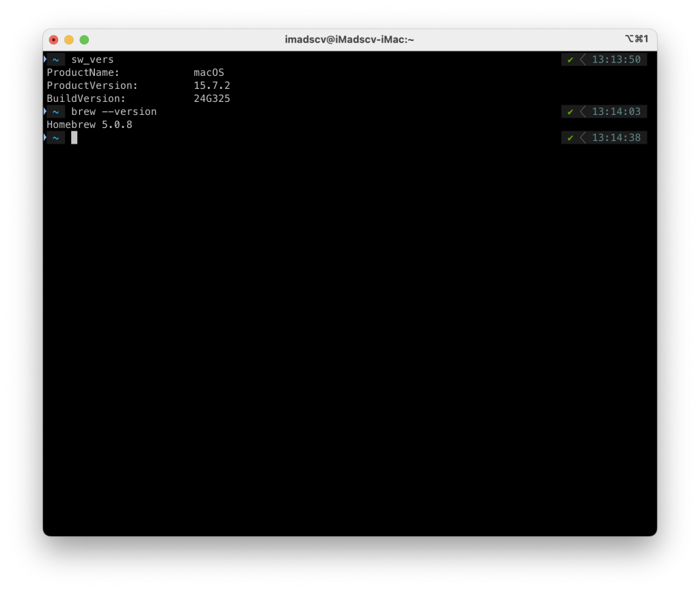This screenshot has height=593, width=700.
Task: Click the brew --version command text
Action: (x=113, y=112)
